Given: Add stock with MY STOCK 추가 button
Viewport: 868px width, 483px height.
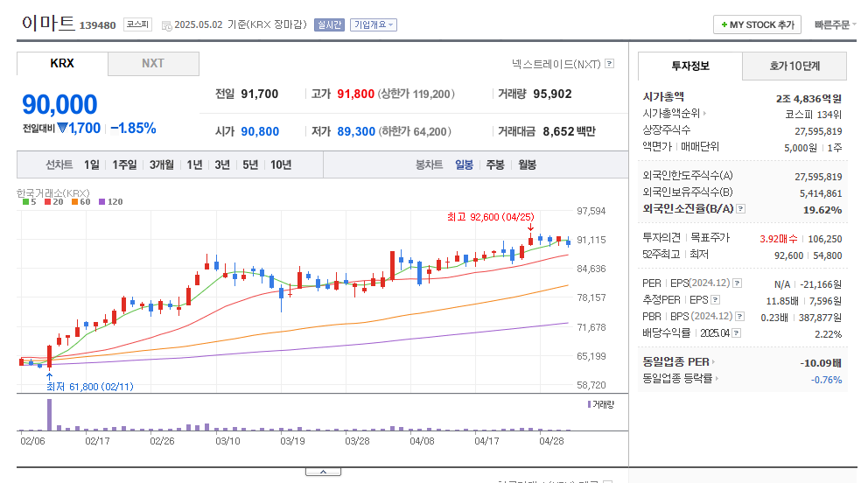Looking at the screenshot, I should (x=757, y=24).
